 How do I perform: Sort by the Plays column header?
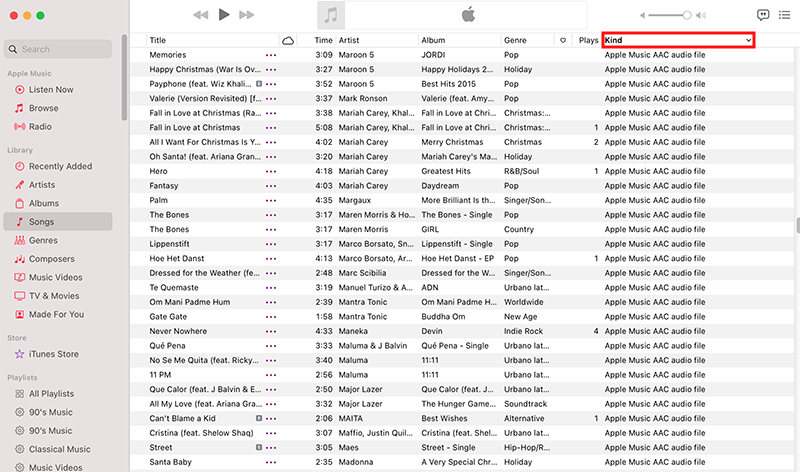pyautogui.click(x=586, y=40)
